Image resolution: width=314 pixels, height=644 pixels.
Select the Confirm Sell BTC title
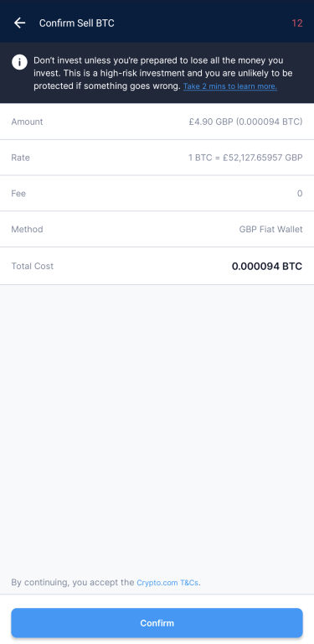77,23
